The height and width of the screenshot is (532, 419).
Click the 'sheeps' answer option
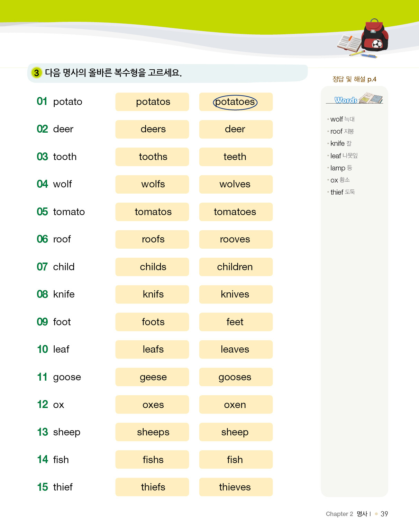point(153,432)
